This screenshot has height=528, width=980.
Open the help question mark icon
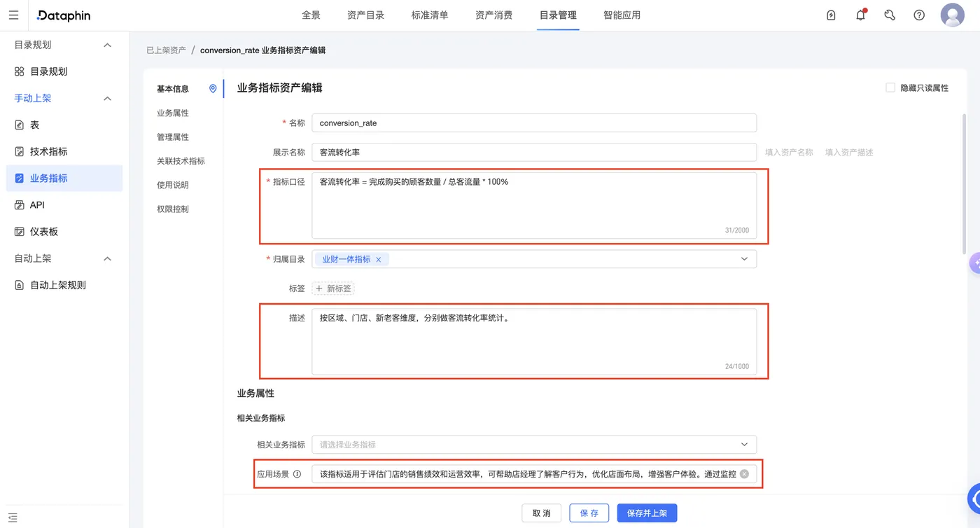point(919,15)
